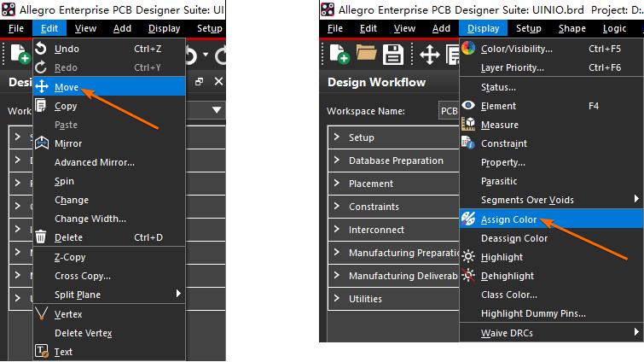Click the Workspace Name field
Viewport: 644px width, 362px height.
(447, 111)
